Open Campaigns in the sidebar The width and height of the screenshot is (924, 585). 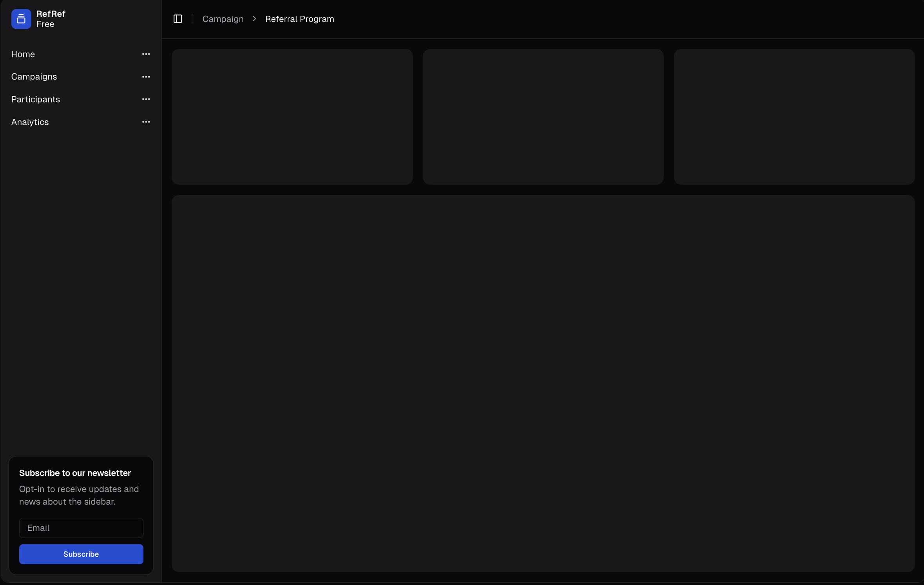coord(34,77)
